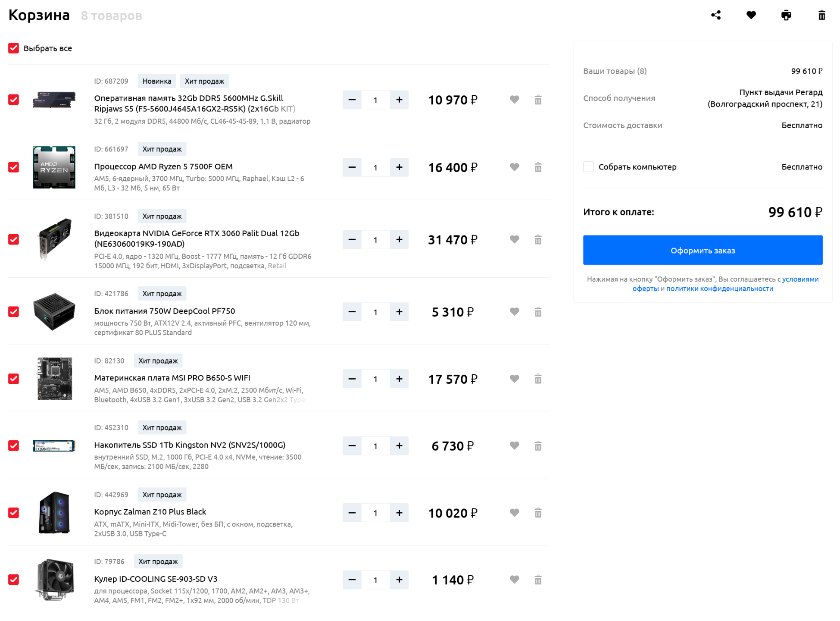Click quantity field of RTX 3060 card
840x621 pixels.
375,240
